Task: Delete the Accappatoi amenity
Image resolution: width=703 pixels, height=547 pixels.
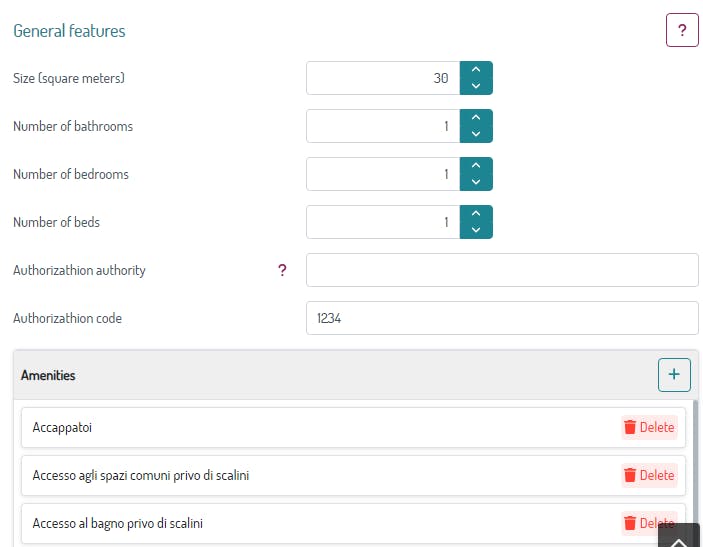Action: coord(648,427)
